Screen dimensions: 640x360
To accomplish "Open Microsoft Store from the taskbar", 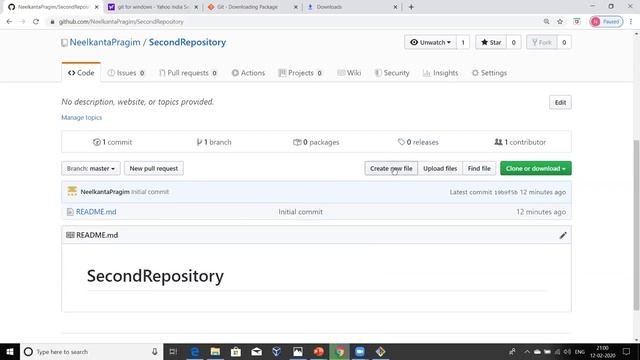I will coord(236,351).
